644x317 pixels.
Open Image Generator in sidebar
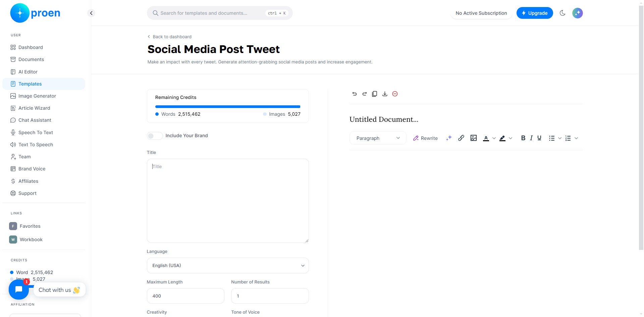coord(44,96)
